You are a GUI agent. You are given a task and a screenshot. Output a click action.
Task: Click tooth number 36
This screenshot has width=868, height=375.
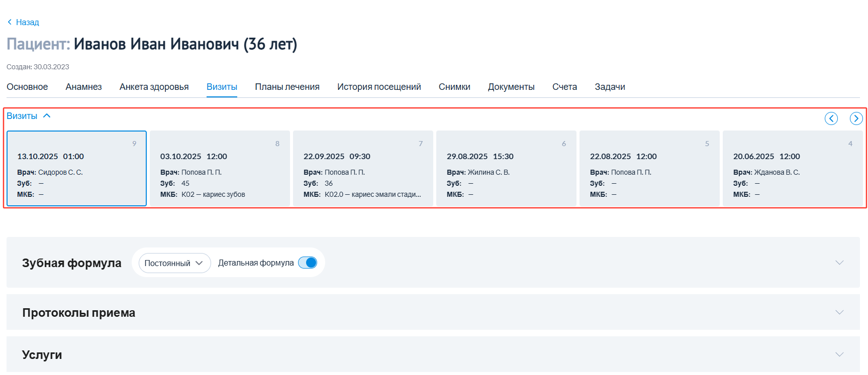(329, 183)
